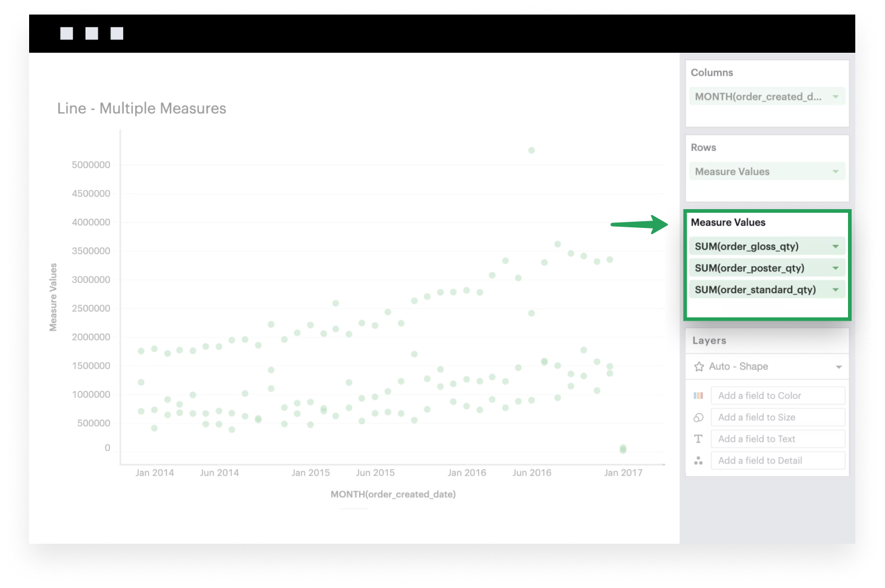Open the MONTH(order_created_d...) dropdown in Columns

836,96
